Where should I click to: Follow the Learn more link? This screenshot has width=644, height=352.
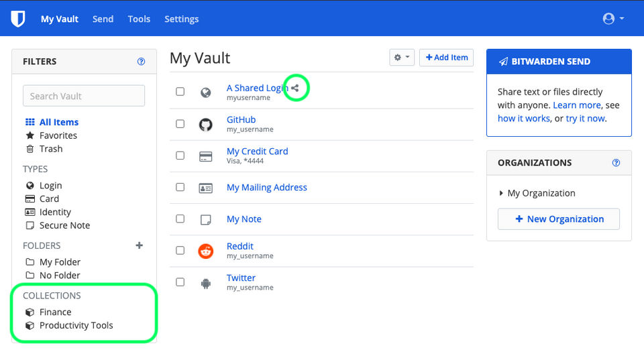point(577,105)
